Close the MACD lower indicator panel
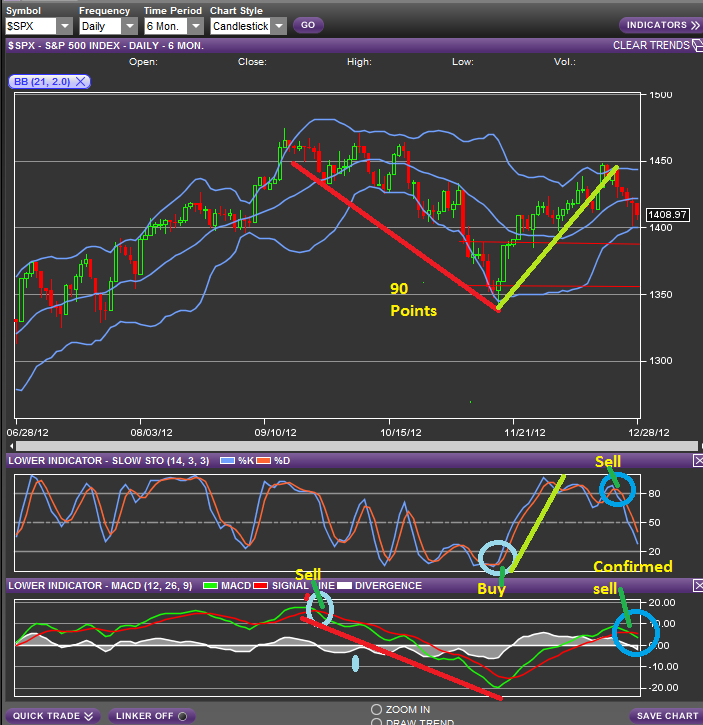Screen dimensions: 703x725 tap(697, 585)
